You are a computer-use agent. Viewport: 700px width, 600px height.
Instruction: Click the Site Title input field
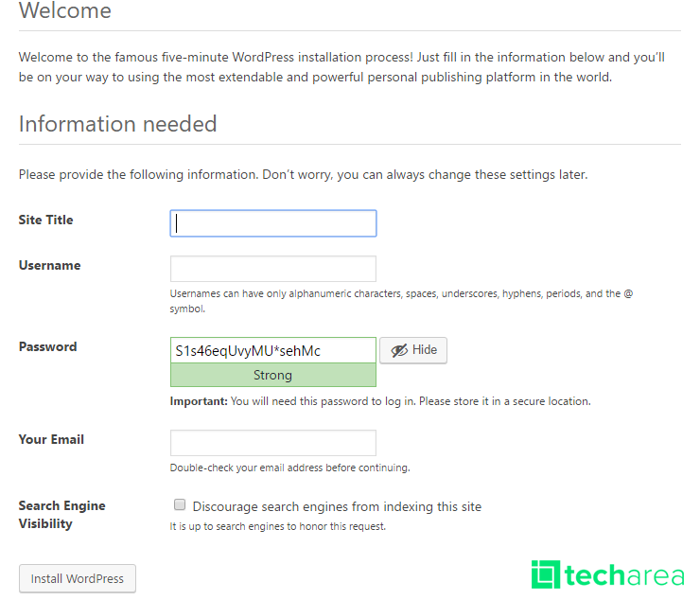(x=273, y=223)
